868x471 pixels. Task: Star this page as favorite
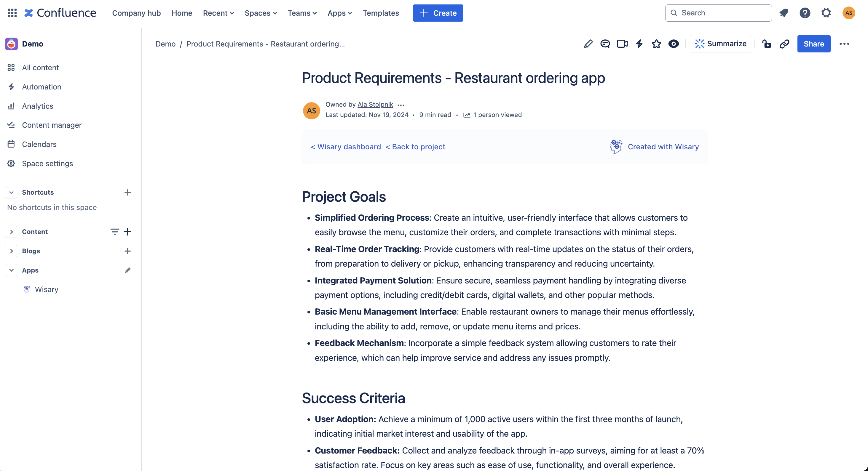(x=656, y=44)
